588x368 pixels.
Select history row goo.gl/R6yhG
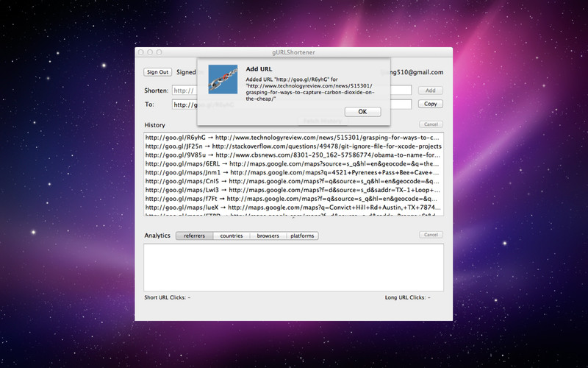point(293,138)
